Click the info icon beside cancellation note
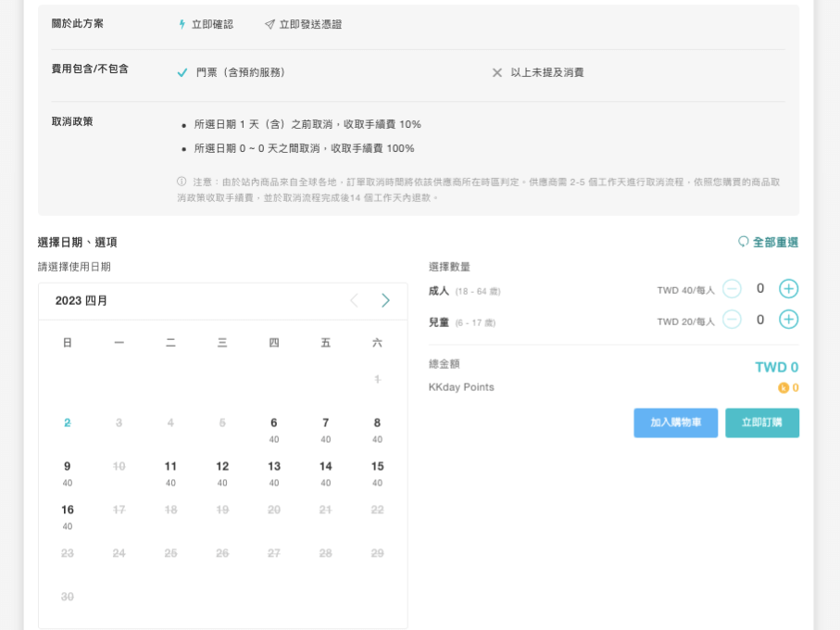The width and height of the screenshot is (840, 630). [x=182, y=182]
